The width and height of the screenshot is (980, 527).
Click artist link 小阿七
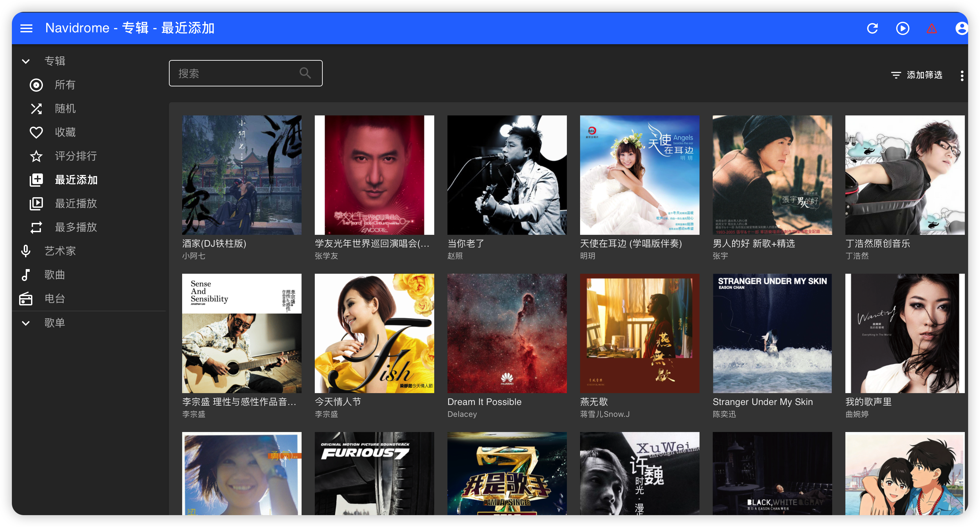(x=194, y=256)
